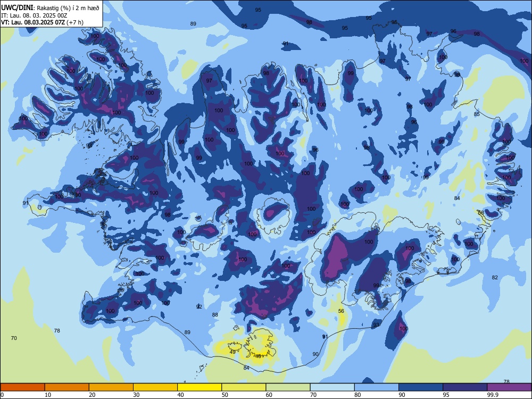Click the '82' value over the sea
The height and width of the screenshot is (399, 532).
point(495,278)
